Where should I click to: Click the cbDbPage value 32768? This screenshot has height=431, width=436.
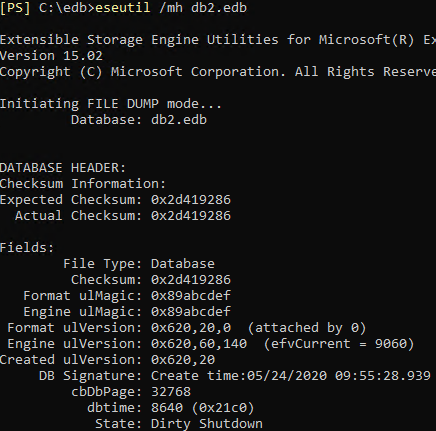click(x=171, y=392)
